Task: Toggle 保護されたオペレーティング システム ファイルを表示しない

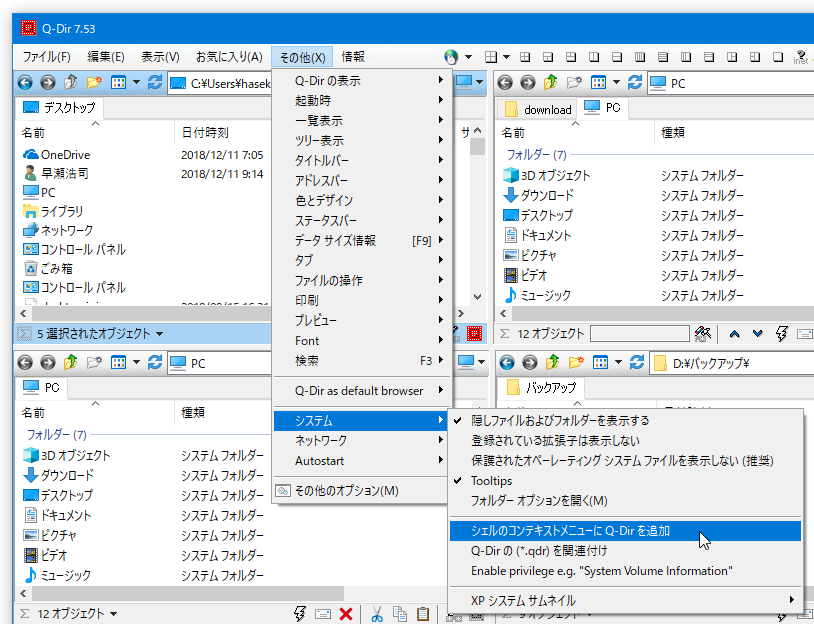Action: point(625,460)
